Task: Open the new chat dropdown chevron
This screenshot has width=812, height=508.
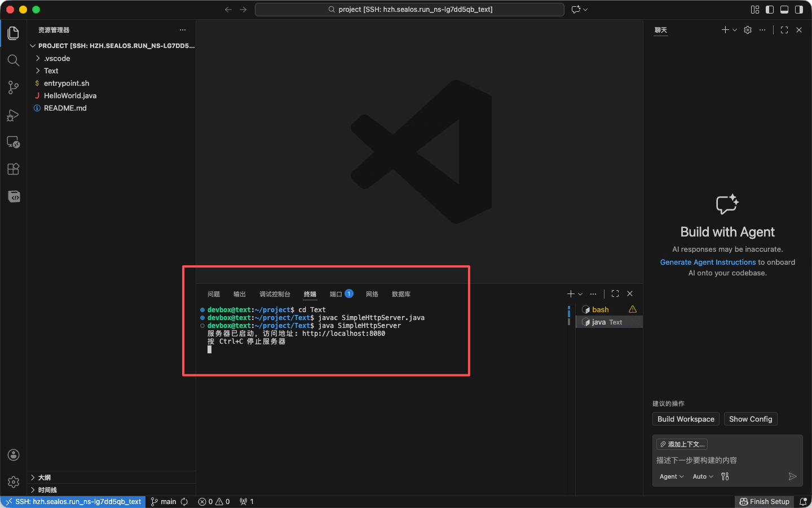Action: tap(735, 30)
